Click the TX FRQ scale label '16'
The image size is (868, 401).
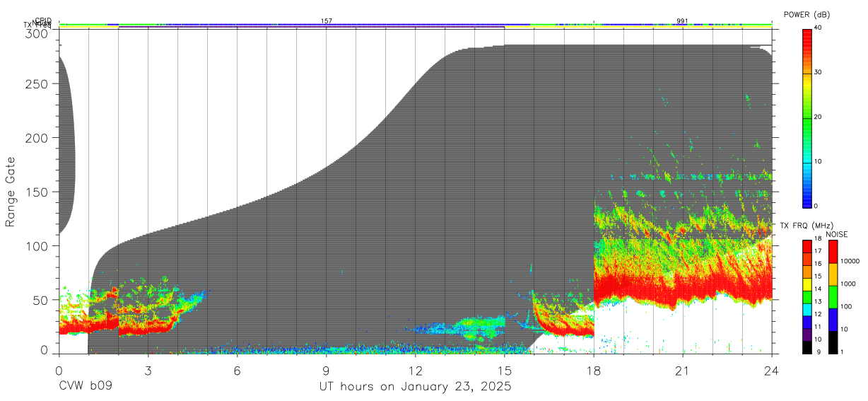coord(819,262)
